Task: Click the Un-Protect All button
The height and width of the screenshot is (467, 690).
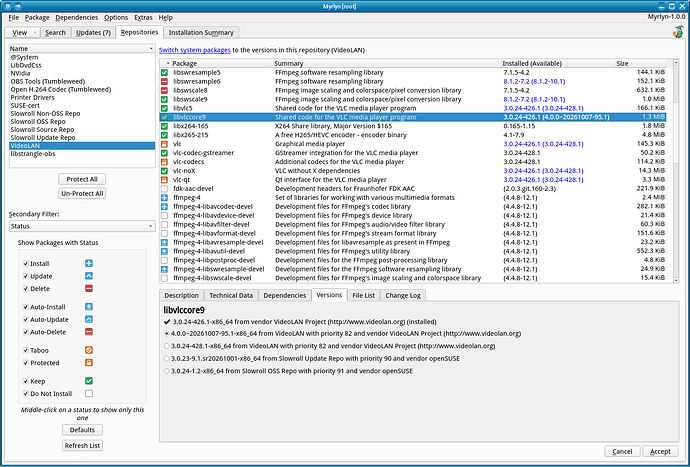Action: point(82,194)
